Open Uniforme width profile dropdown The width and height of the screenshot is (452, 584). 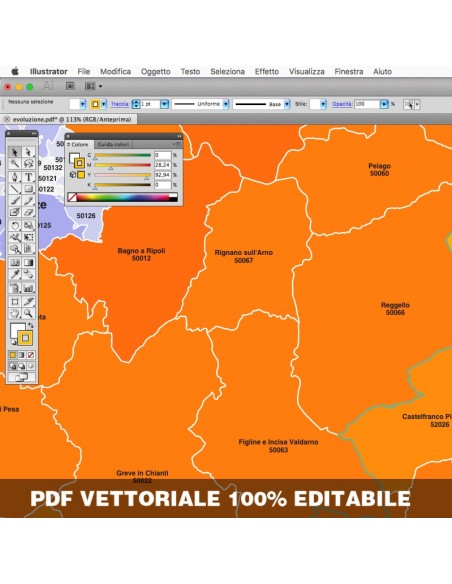[226, 104]
